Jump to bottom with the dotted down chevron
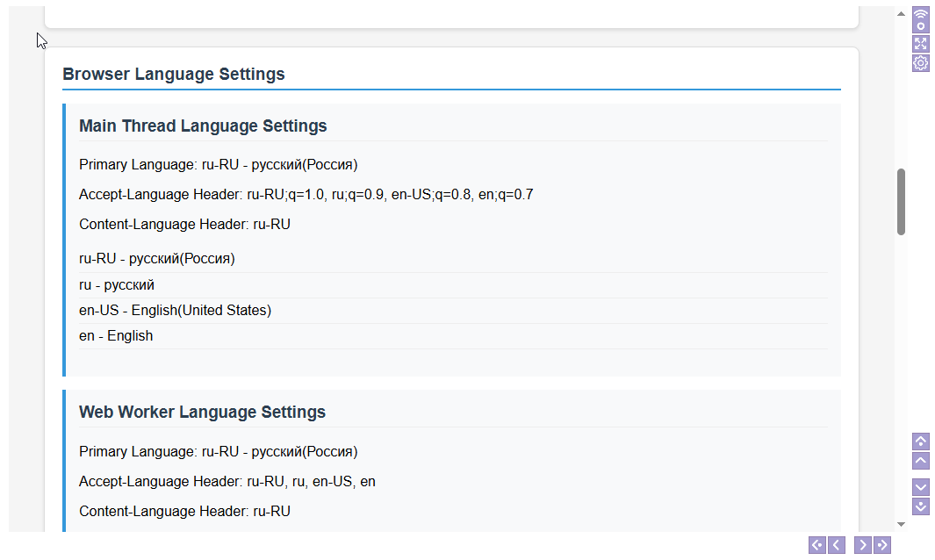The image size is (935, 560). click(x=921, y=506)
